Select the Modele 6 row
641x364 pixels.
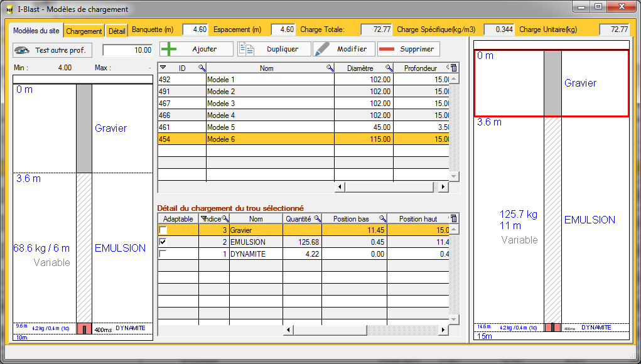tap(303, 139)
